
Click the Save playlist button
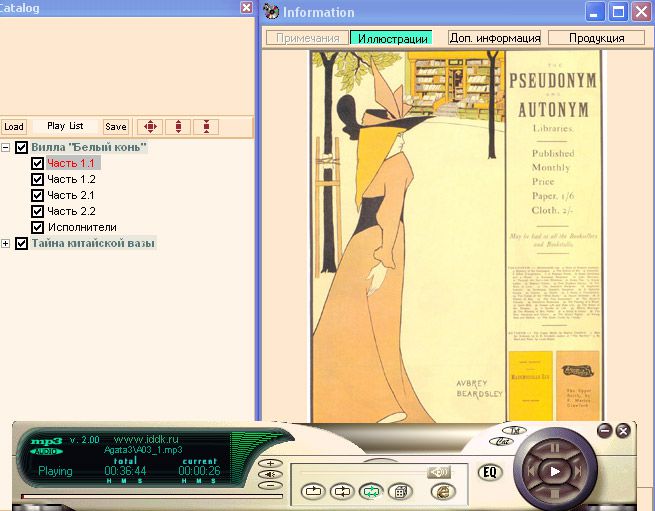116,127
